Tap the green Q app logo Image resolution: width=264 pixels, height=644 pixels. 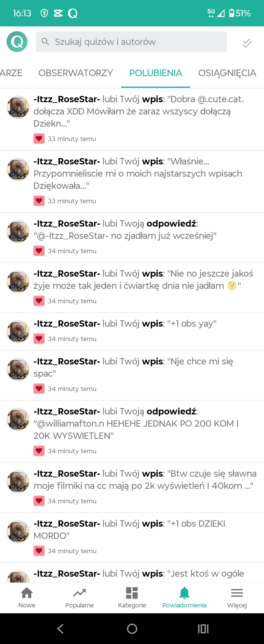pyautogui.click(x=17, y=42)
